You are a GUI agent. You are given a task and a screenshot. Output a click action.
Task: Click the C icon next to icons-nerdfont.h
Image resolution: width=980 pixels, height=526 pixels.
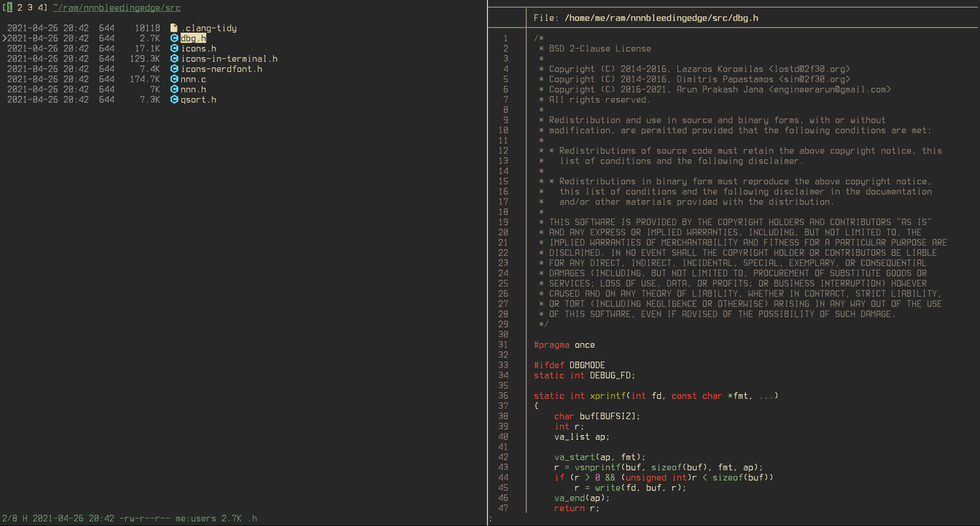pos(174,69)
